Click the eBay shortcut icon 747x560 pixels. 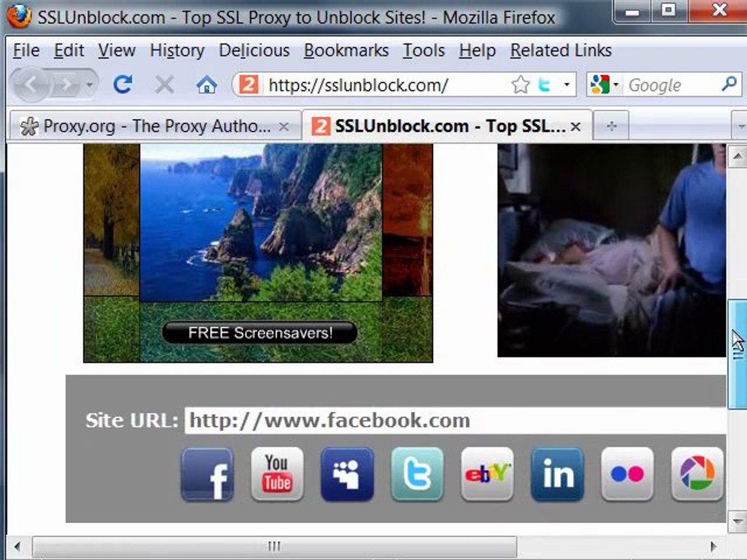point(487,474)
